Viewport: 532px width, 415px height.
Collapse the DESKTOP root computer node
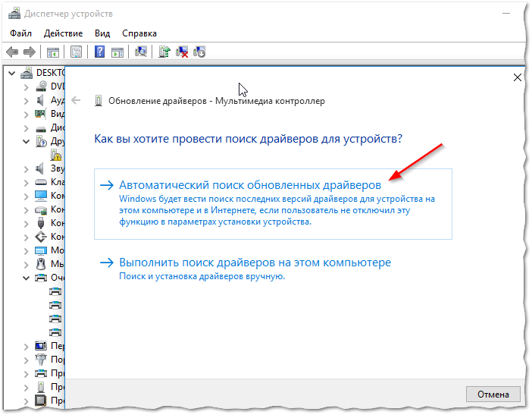(x=11, y=73)
